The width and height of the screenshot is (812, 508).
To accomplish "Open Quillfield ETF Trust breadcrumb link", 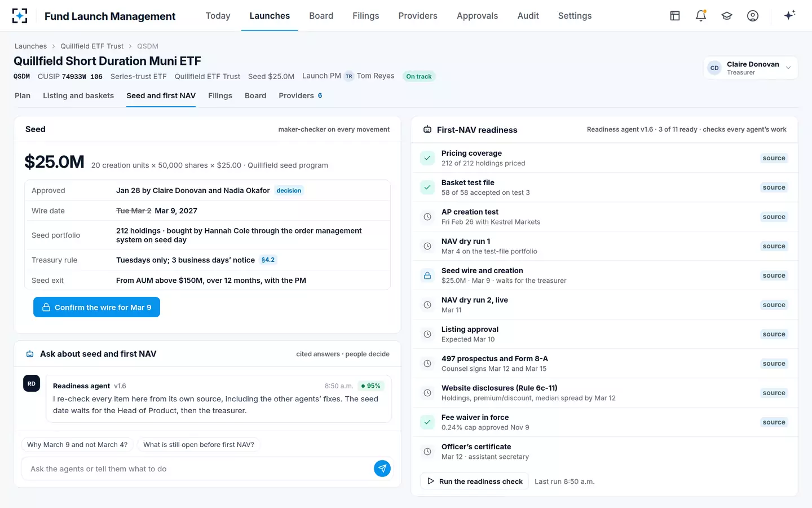I will tap(92, 46).
